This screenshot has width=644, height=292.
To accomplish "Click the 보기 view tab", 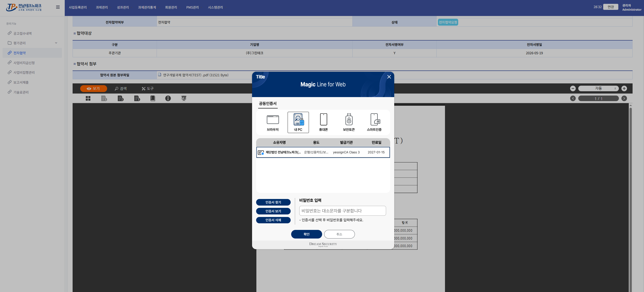I will (x=93, y=88).
